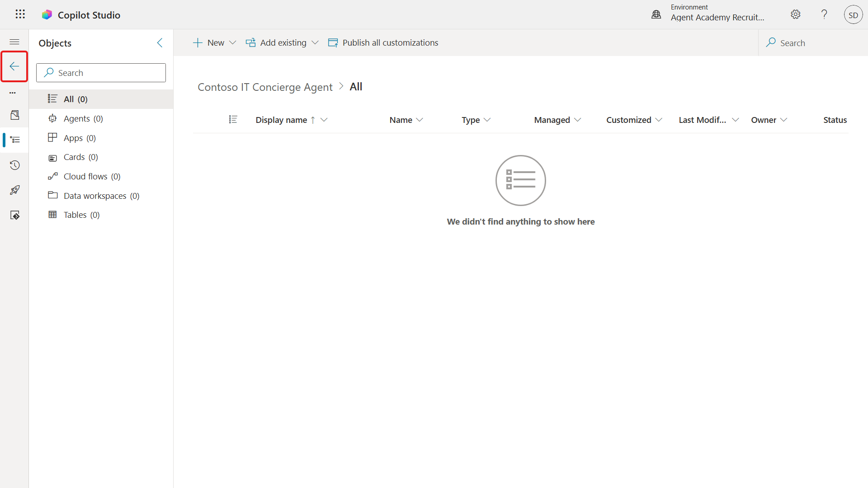Click the list view icon in table header
Viewport: 868px width, 488px height.
pos(233,119)
